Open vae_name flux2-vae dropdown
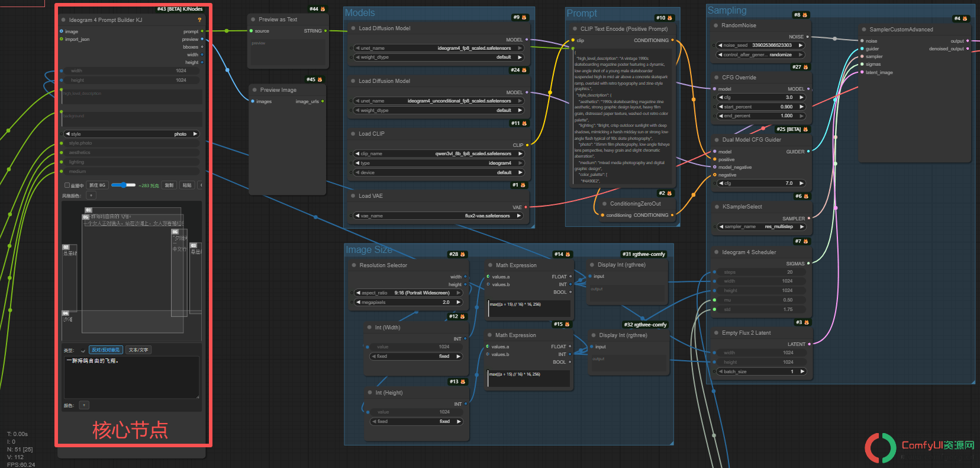This screenshot has width=980, height=468. [x=439, y=216]
